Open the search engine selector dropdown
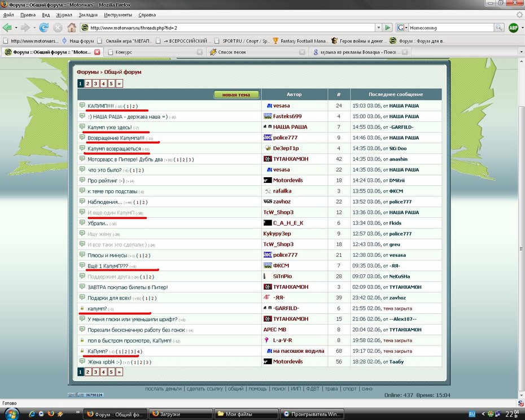Image resolution: width=525 pixels, height=420 pixels. [402, 28]
